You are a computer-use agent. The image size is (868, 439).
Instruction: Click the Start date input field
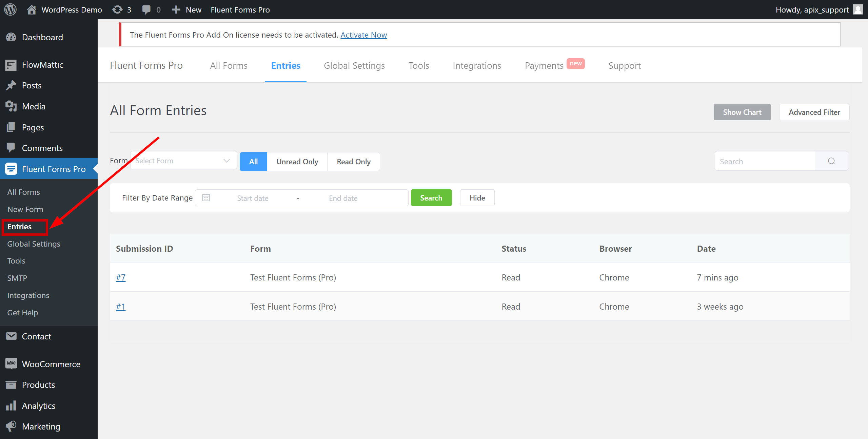(253, 198)
